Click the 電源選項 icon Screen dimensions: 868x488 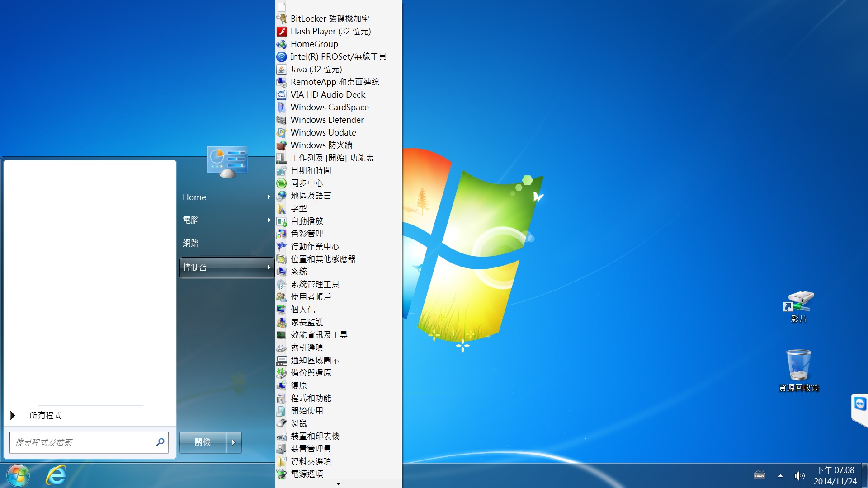point(282,474)
